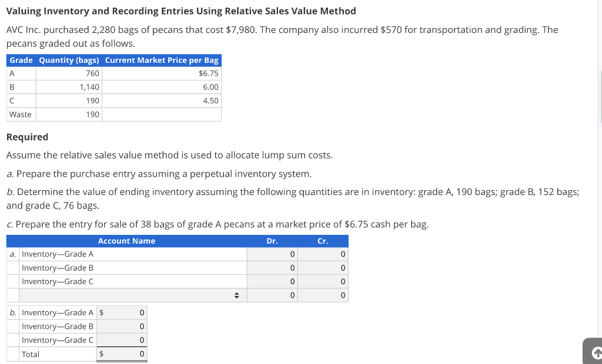Select the Account Name column header

pyautogui.click(x=126, y=241)
